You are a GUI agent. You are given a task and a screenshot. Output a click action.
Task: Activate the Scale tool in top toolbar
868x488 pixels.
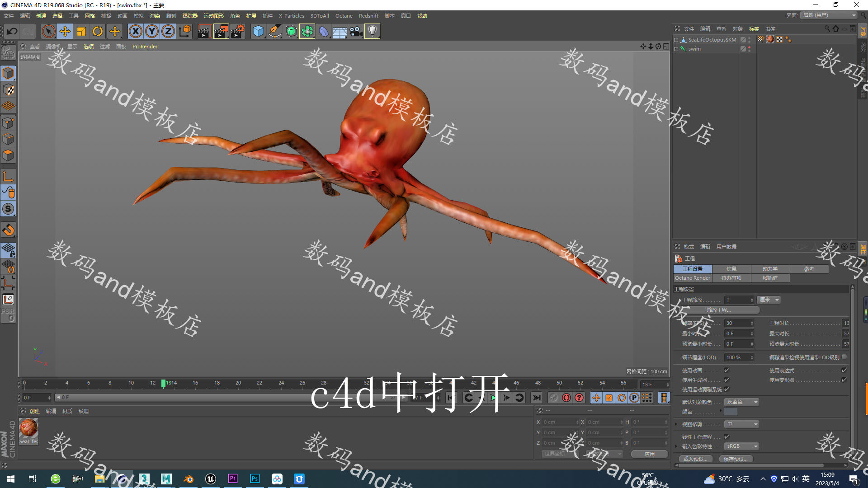coord(81,31)
